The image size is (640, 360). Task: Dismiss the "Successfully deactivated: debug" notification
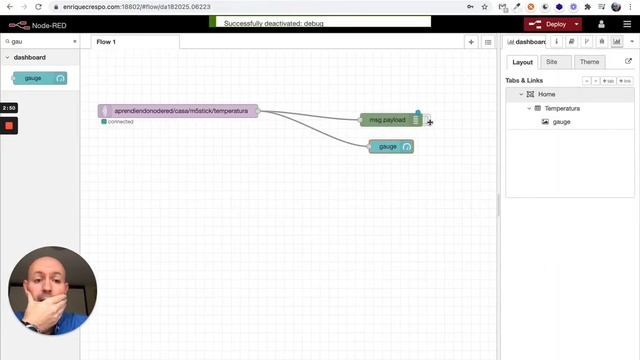[320, 22]
